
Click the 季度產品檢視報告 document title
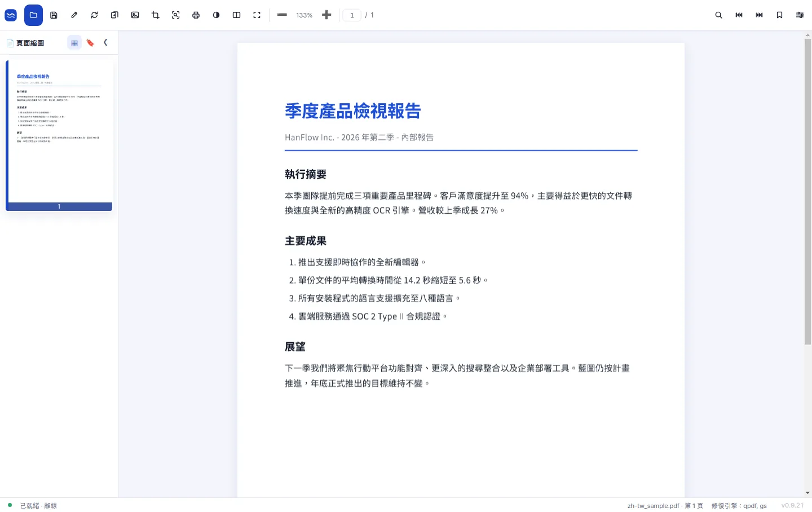click(353, 111)
